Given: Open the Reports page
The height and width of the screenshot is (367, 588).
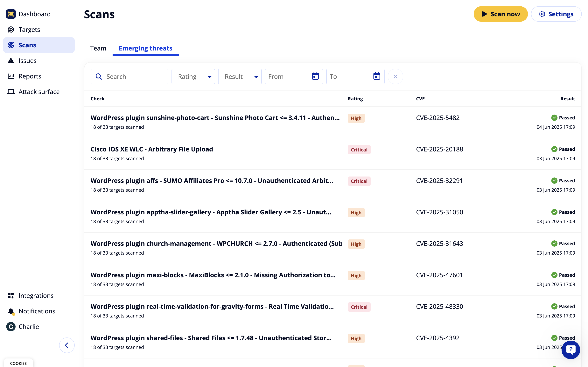Looking at the screenshot, I should (x=30, y=76).
